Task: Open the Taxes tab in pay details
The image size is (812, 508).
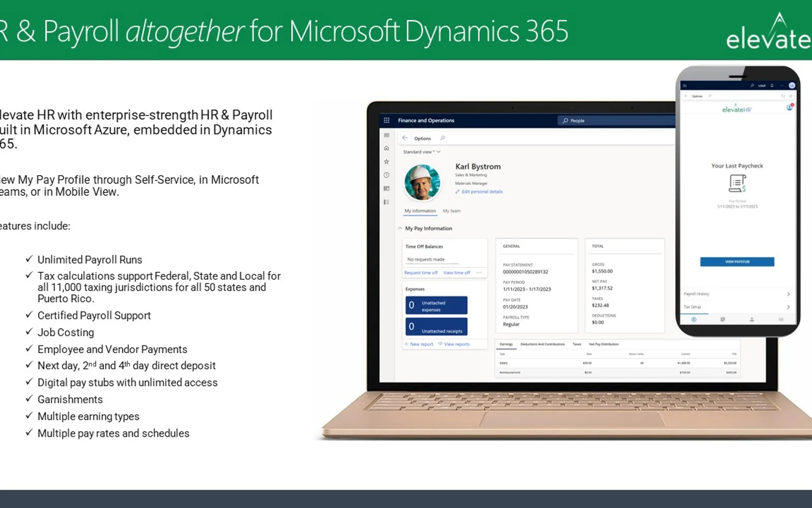Action: tap(577, 344)
